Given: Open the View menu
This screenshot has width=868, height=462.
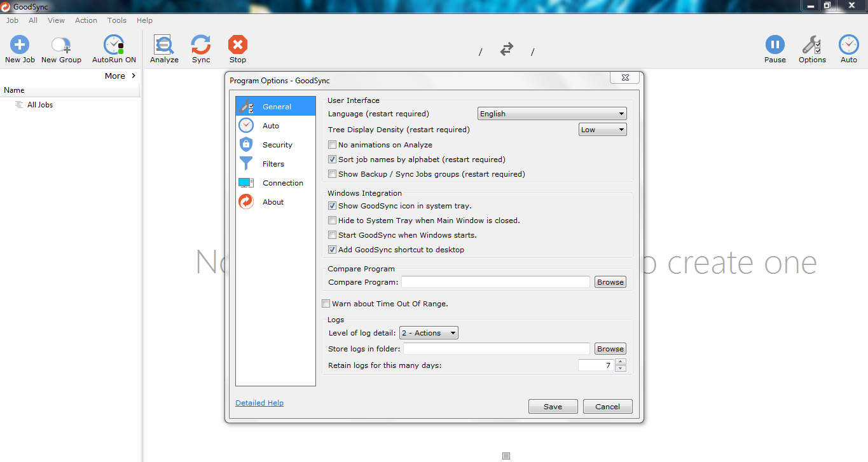Looking at the screenshot, I should point(56,20).
